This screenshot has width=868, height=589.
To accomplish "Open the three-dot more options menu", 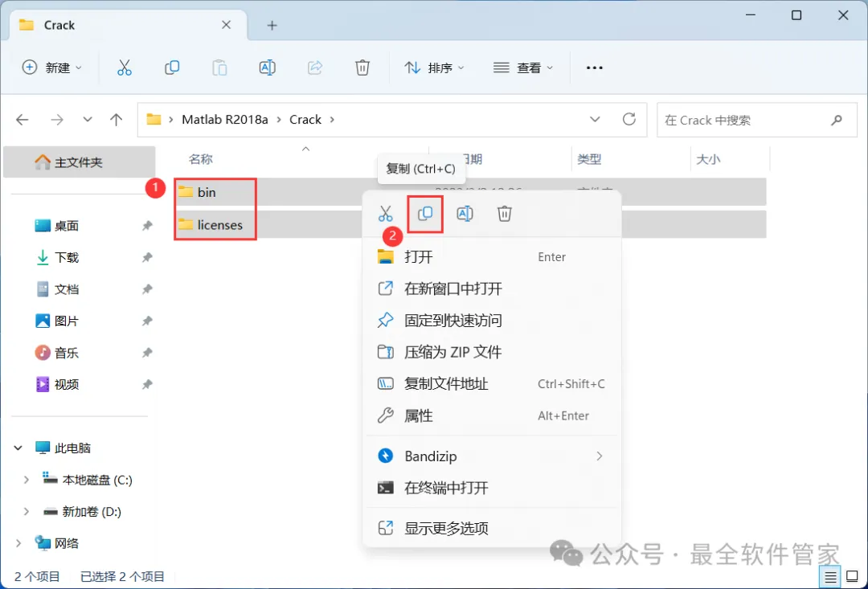I will pos(595,67).
